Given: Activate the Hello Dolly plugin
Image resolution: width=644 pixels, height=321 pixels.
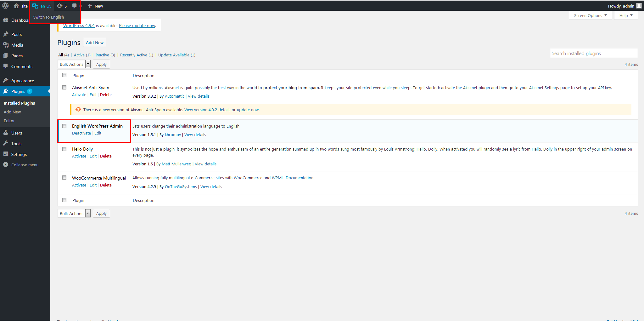Looking at the screenshot, I should click(x=79, y=156).
